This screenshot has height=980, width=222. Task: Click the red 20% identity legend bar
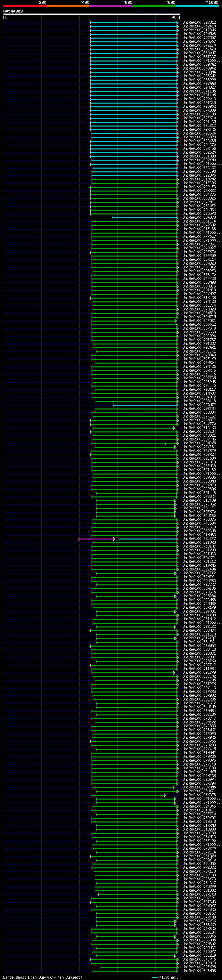pyautogui.click(x=25, y=6)
